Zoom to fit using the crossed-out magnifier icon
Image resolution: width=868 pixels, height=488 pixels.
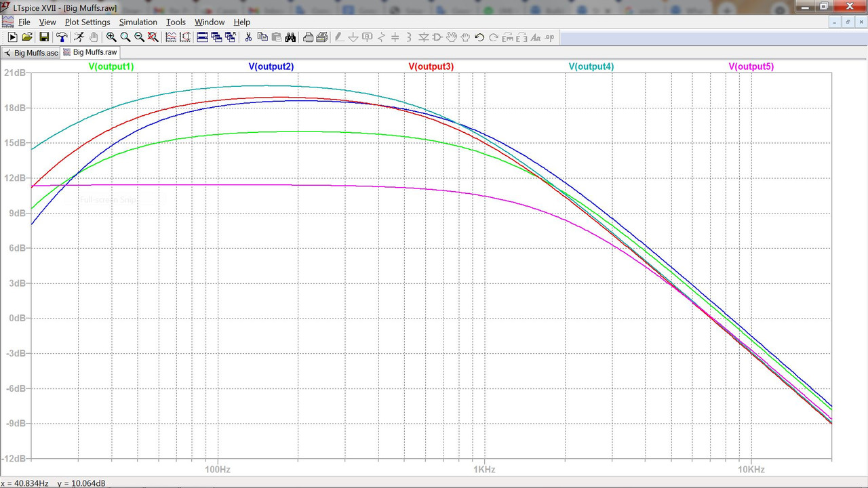pyautogui.click(x=152, y=37)
